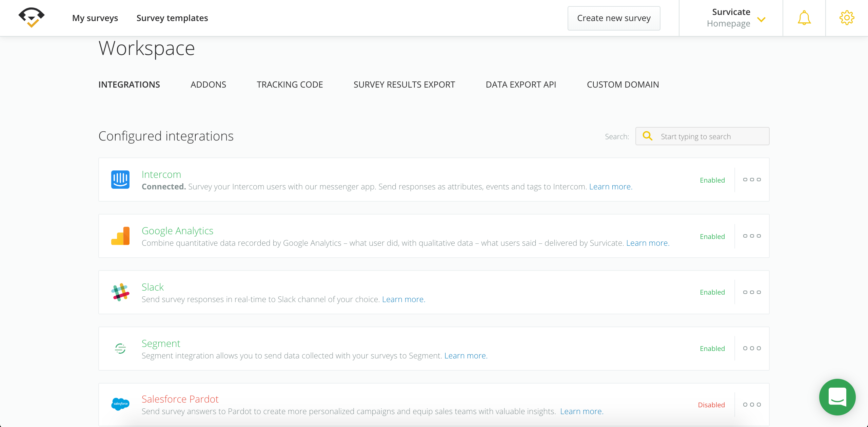The width and height of the screenshot is (868, 427).
Task: Click into the integrations search field
Action: point(702,136)
